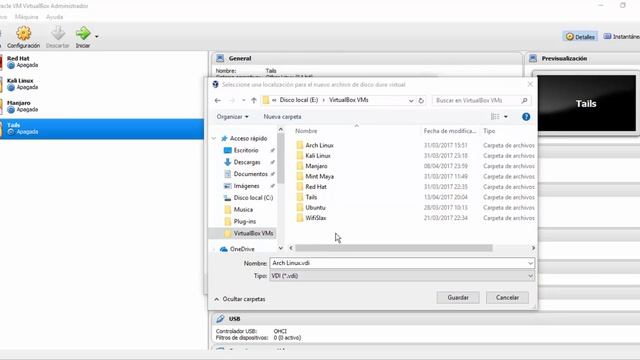
Task: Click VirtualBox VMs breadcrumb segment
Action: click(x=349, y=100)
